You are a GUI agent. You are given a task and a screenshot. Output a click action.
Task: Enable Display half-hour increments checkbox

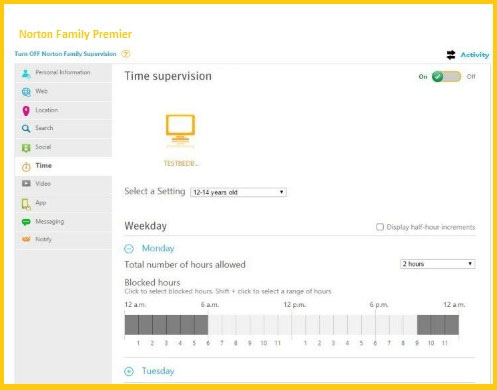point(380,227)
